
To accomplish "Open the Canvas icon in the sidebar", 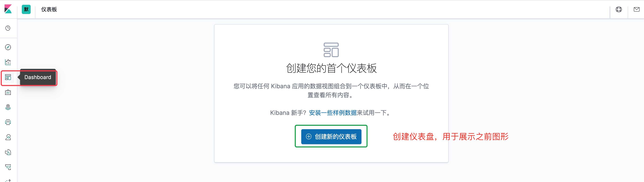I will pyautogui.click(x=8, y=92).
